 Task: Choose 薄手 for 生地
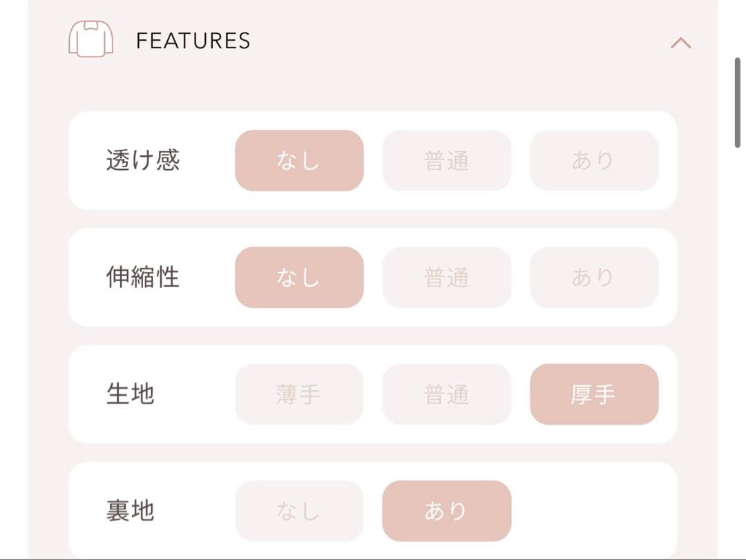coord(299,394)
